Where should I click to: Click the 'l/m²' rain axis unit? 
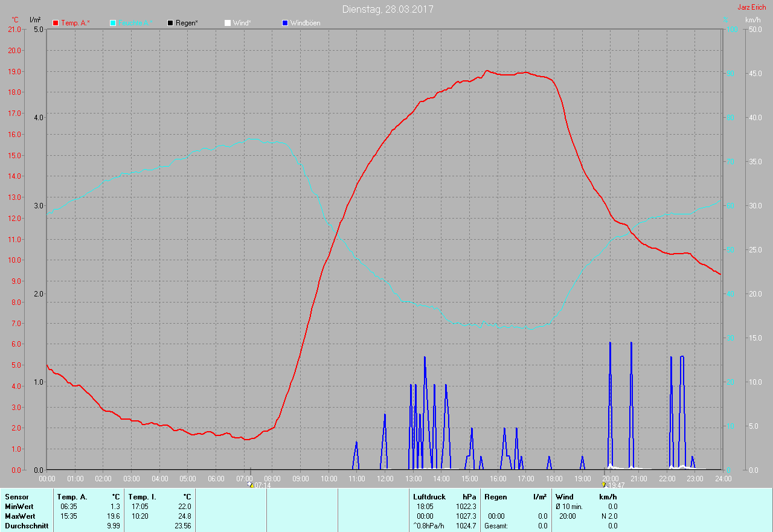(x=35, y=20)
